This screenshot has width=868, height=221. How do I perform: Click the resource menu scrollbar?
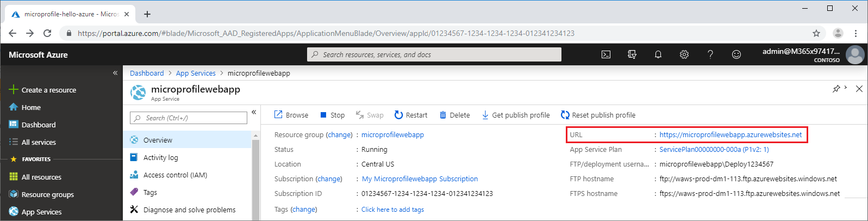[x=255, y=176]
